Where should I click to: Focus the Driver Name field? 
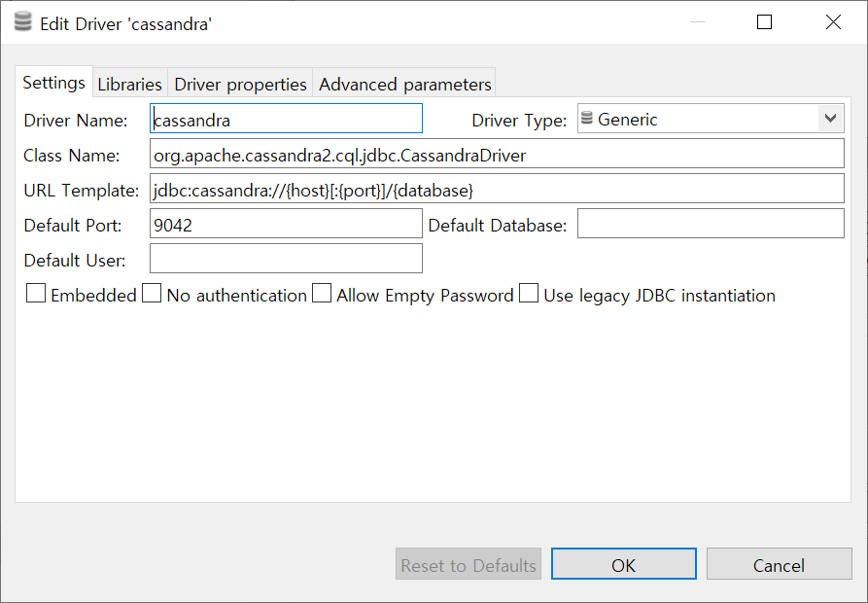tap(286, 119)
